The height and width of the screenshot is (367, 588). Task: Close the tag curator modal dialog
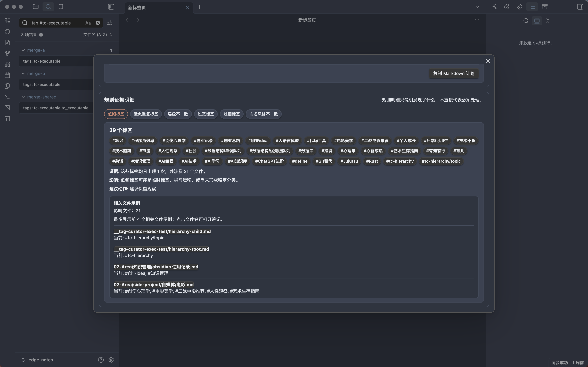pyautogui.click(x=488, y=61)
